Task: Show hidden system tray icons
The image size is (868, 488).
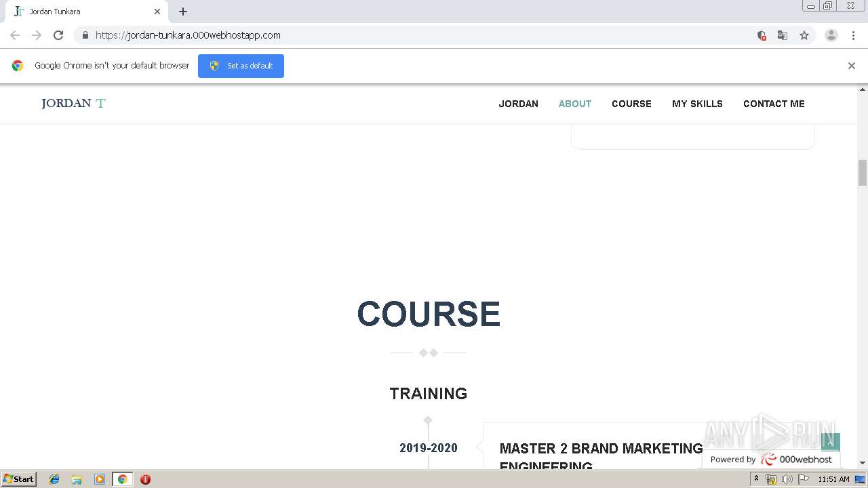Action: [x=756, y=479]
